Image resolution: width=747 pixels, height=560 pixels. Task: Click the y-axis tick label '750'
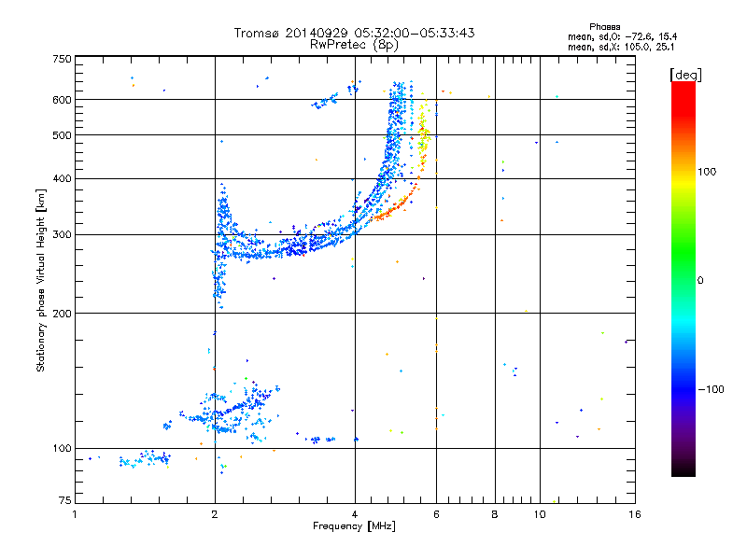tap(62, 59)
